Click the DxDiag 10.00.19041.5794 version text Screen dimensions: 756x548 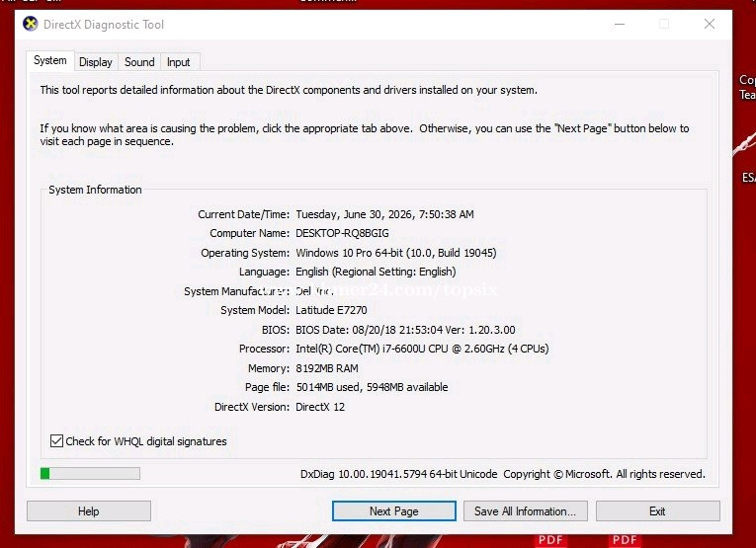[x=398, y=474]
